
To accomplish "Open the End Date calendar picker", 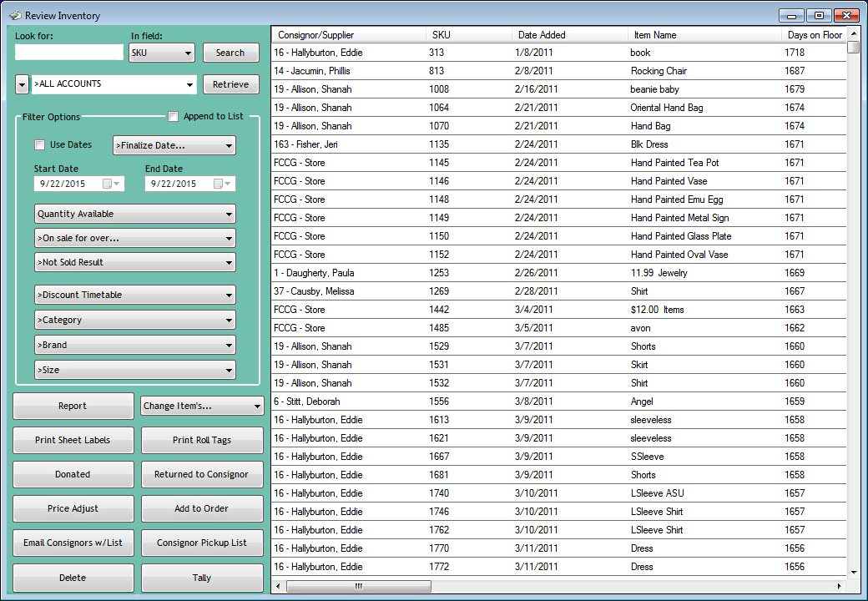I will click(x=222, y=184).
